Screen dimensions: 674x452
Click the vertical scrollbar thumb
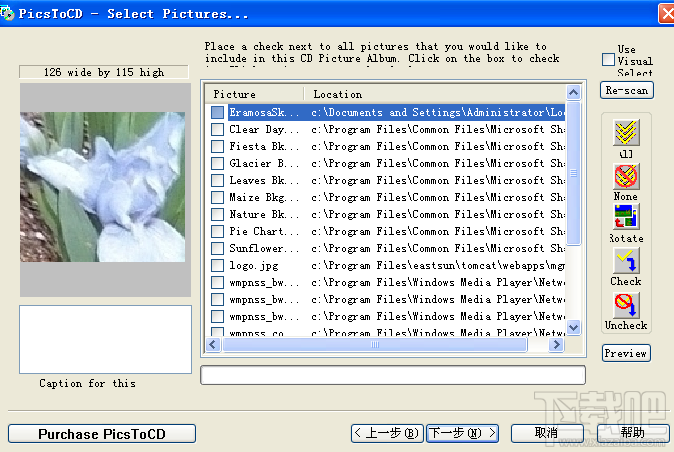pos(574,173)
